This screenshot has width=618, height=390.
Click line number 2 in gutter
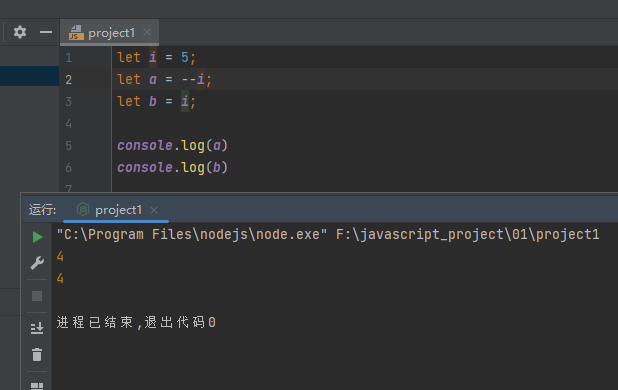click(x=69, y=80)
